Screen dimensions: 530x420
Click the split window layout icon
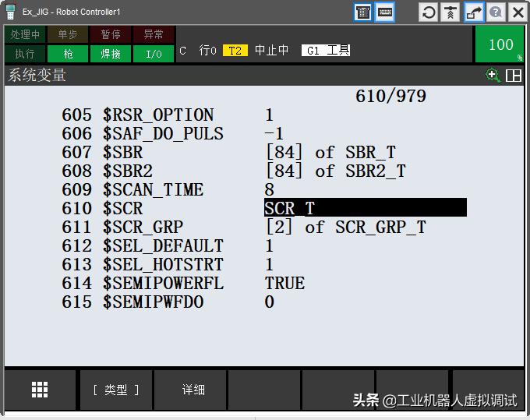513,76
